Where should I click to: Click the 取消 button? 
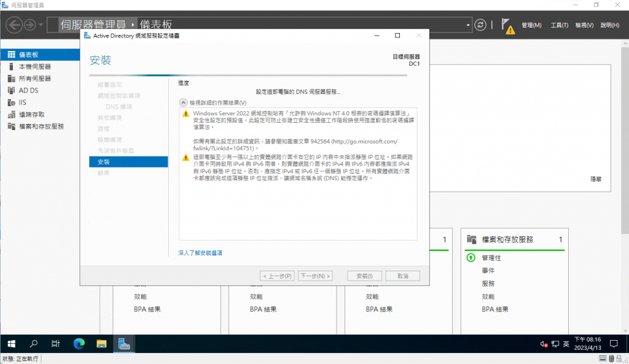403,276
